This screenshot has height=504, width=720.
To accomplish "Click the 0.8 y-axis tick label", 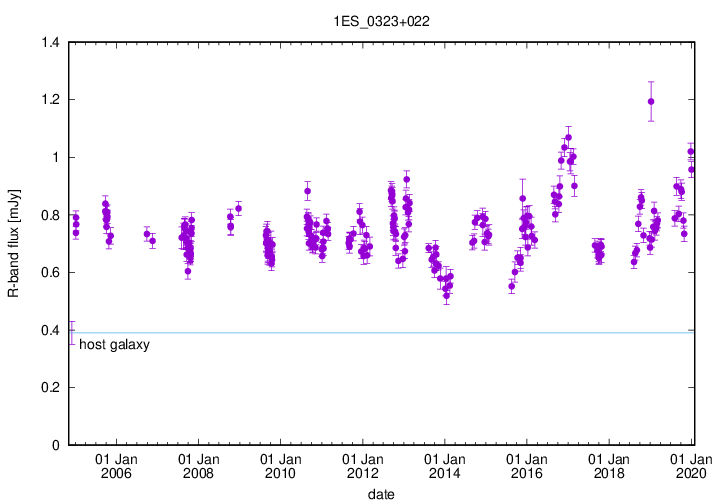I will pyautogui.click(x=49, y=215).
